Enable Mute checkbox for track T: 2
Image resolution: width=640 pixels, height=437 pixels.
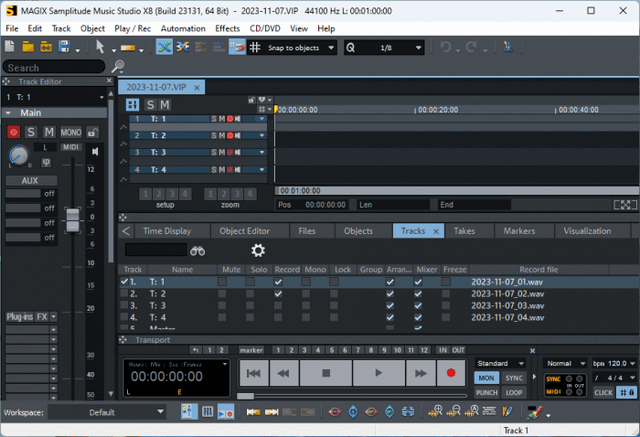point(232,294)
